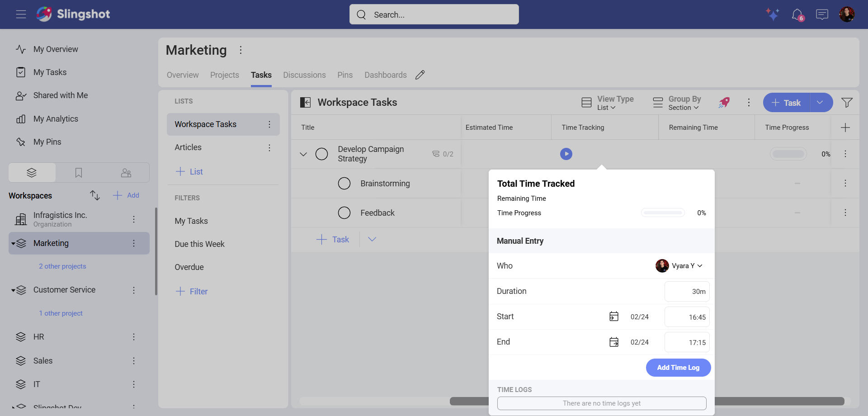This screenshot has width=868, height=416.
Task: Open the hamburger navigation menu
Action: [x=21, y=14]
